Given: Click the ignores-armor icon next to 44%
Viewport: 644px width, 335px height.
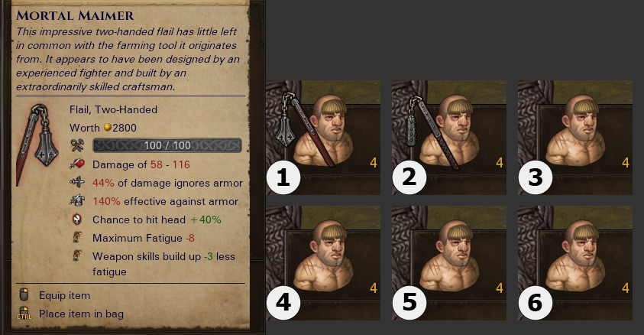Looking at the screenshot, I should (77, 183).
